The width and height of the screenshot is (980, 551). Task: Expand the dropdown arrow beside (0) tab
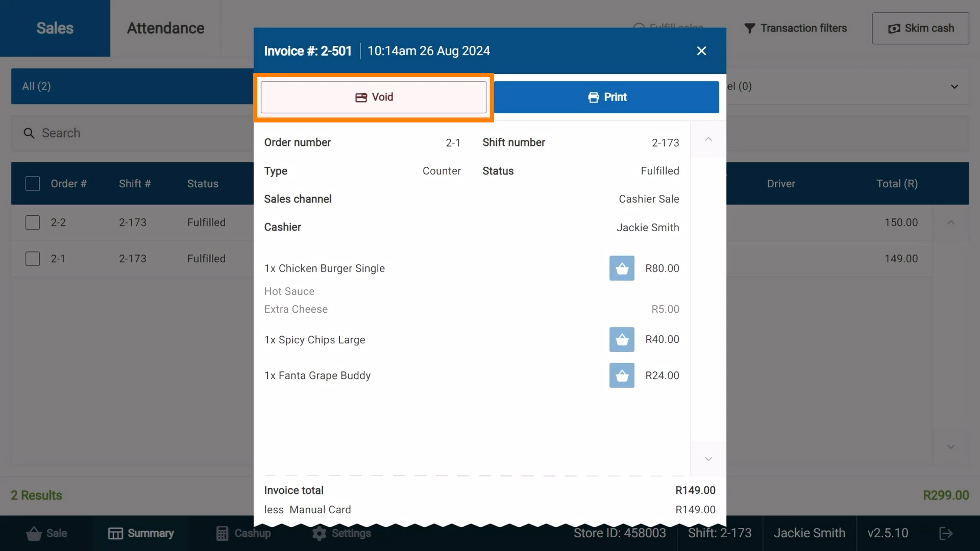pos(954,87)
